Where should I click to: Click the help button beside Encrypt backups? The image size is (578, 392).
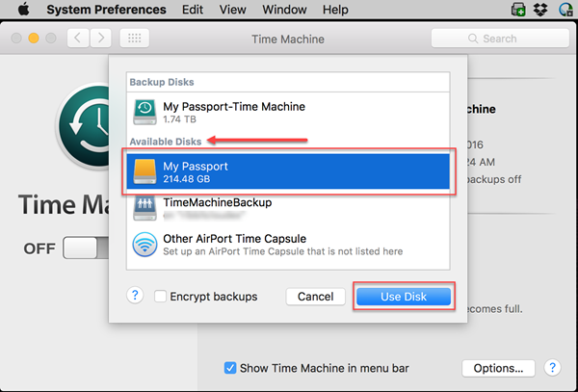[135, 295]
